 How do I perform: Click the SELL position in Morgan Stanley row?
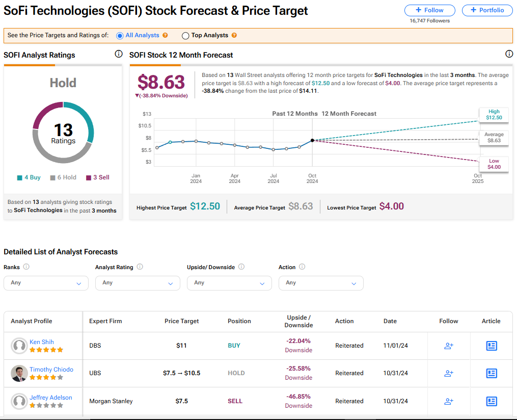[x=235, y=401]
